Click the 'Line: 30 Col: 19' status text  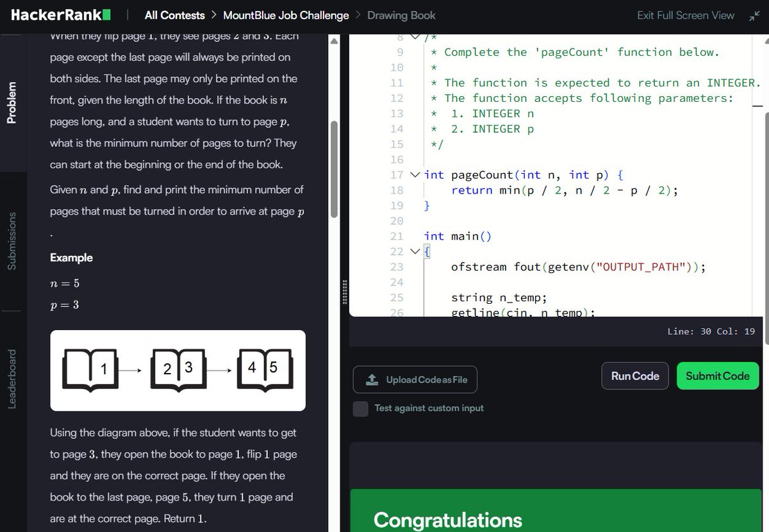click(711, 331)
